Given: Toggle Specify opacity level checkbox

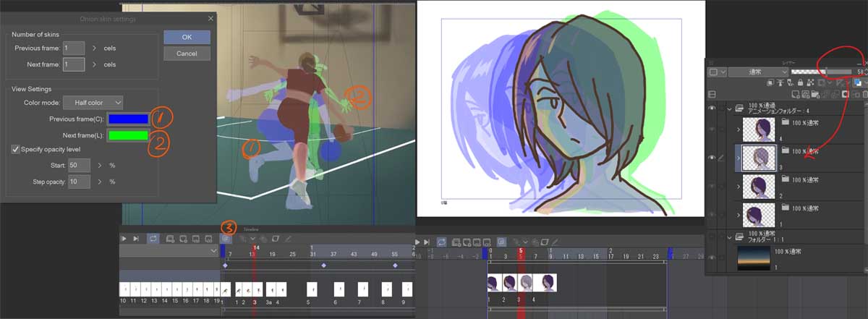Looking at the screenshot, I should pyautogui.click(x=15, y=150).
